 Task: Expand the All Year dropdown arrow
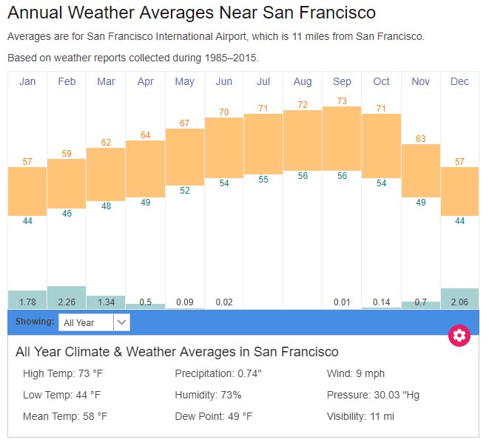point(122,322)
